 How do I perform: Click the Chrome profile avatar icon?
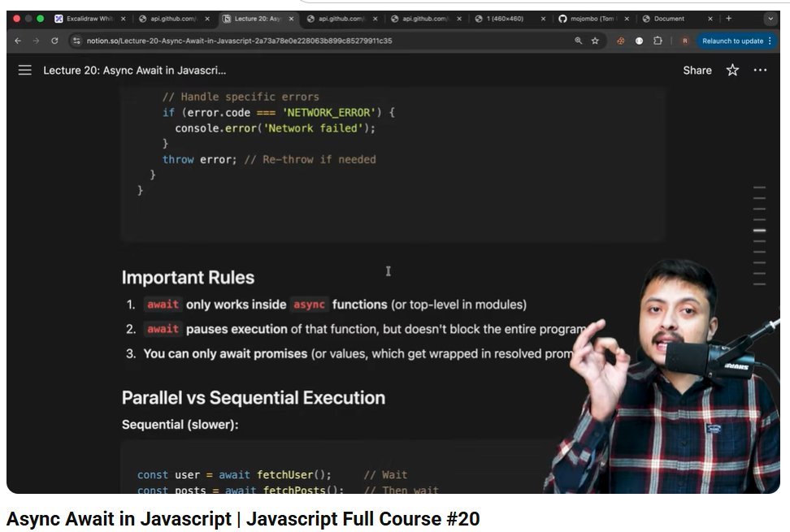(x=685, y=39)
